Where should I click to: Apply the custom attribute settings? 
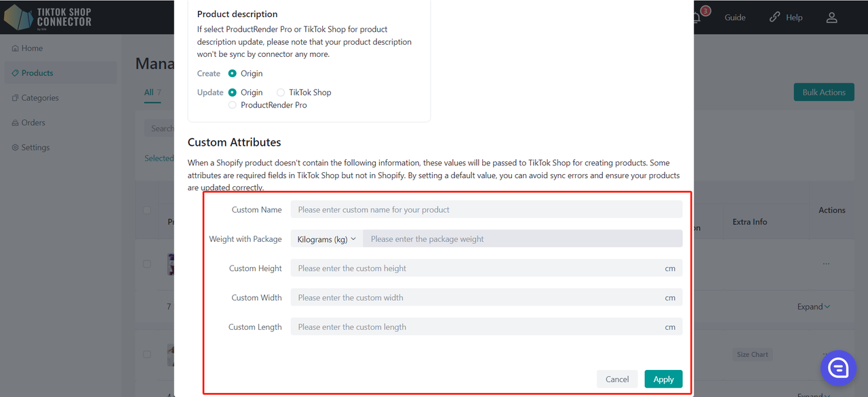click(x=664, y=379)
